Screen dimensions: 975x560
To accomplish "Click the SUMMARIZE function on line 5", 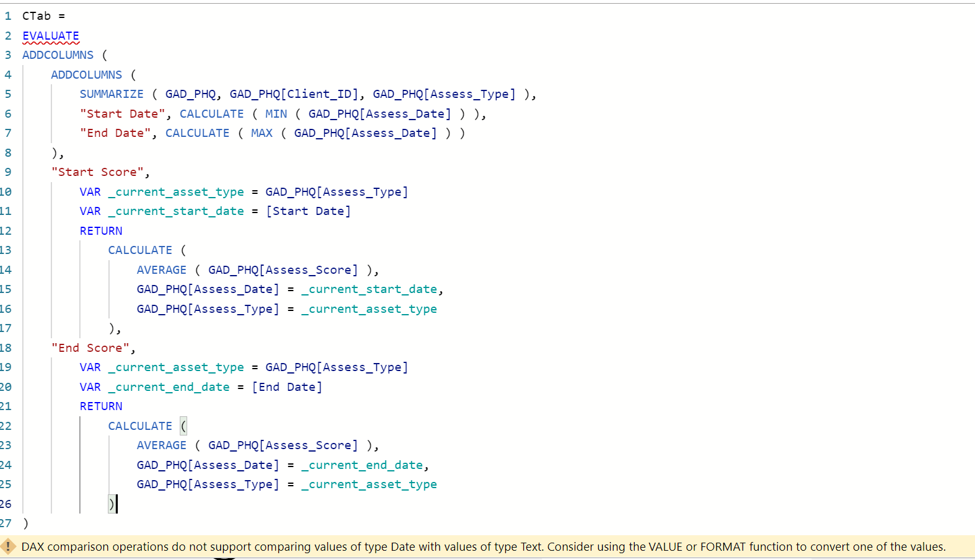I will pos(112,94).
